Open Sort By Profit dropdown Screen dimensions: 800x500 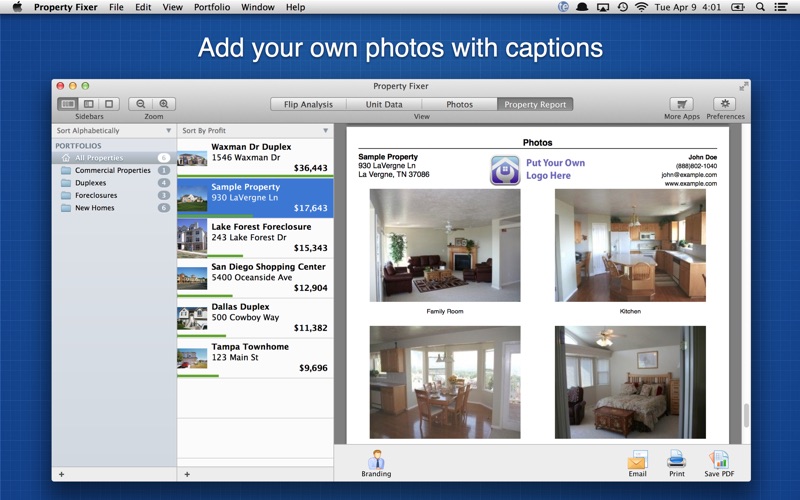[255, 131]
